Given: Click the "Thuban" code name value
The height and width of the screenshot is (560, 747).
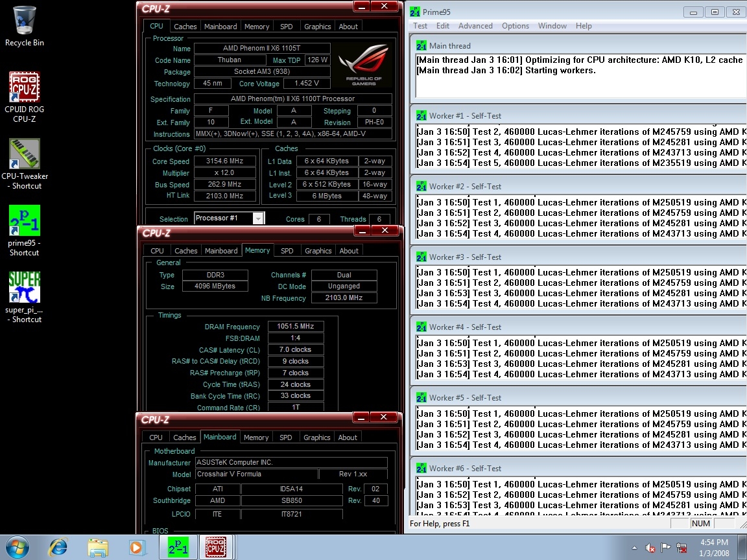Looking at the screenshot, I should click(230, 60).
